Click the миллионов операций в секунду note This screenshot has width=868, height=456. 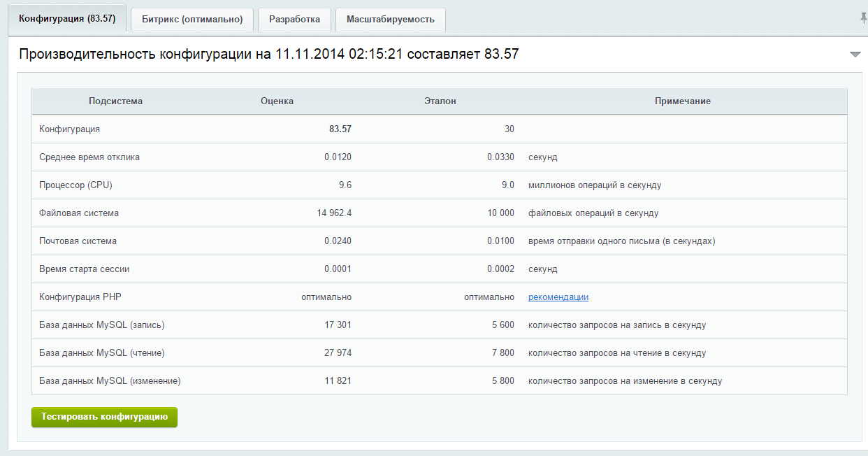pyautogui.click(x=595, y=185)
